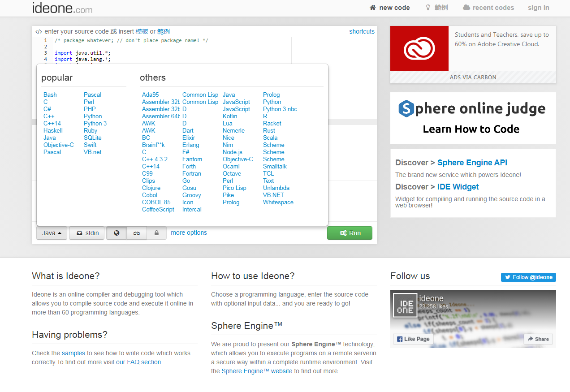Image resolution: width=570 pixels, height=392 pixels.
Task: Open our FAQ section link
Action: click(x=138, y=362)
